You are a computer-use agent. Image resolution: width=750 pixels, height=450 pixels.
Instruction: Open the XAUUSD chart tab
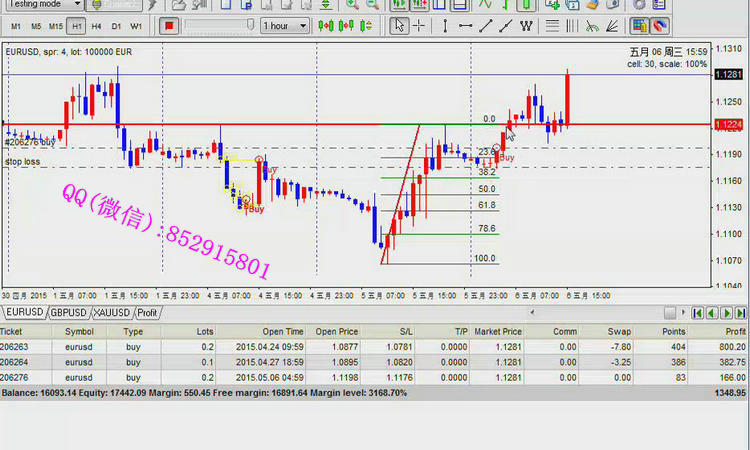tap(112, 313)
